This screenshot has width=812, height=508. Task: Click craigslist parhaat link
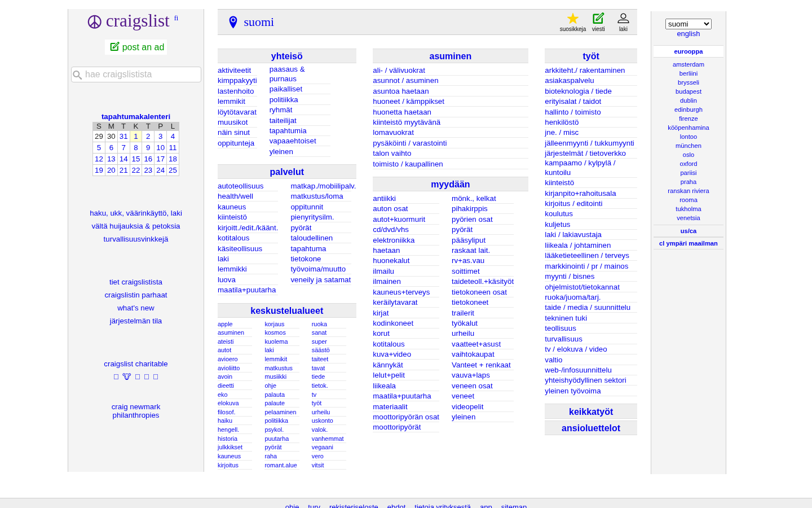click(135, 295)
